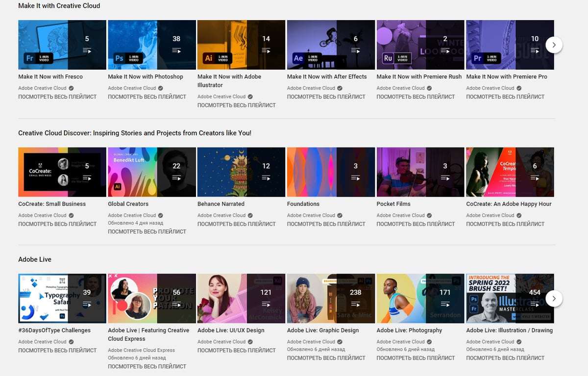Viewport: 588px width, 376px height.
Task: Open Adobe Creative Cloud Express channel link
Action: click(x=141, y=350)
